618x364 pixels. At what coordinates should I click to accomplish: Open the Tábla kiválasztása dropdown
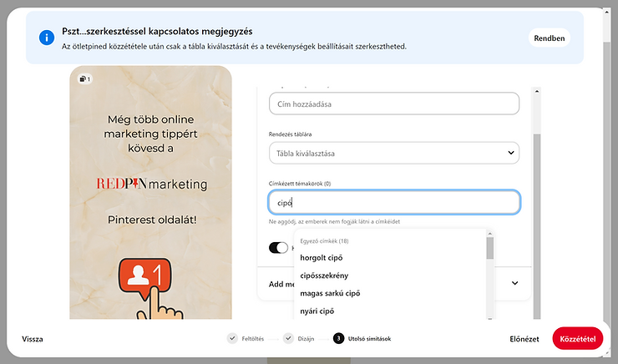394,153
